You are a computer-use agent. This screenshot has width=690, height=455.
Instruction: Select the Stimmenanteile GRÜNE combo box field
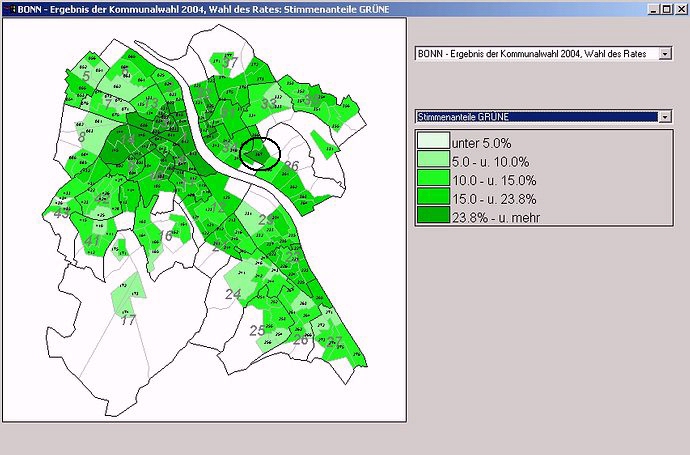[x=536, y=117]
